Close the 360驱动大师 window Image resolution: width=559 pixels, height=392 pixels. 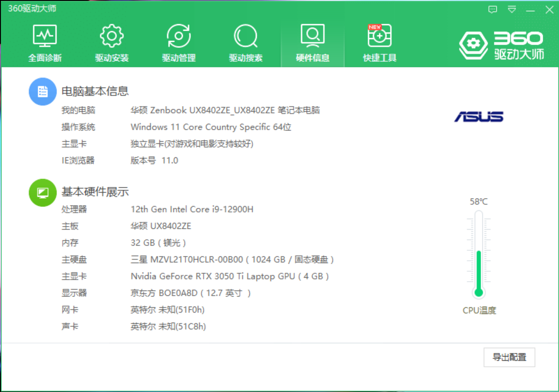[x=549, y=9]
